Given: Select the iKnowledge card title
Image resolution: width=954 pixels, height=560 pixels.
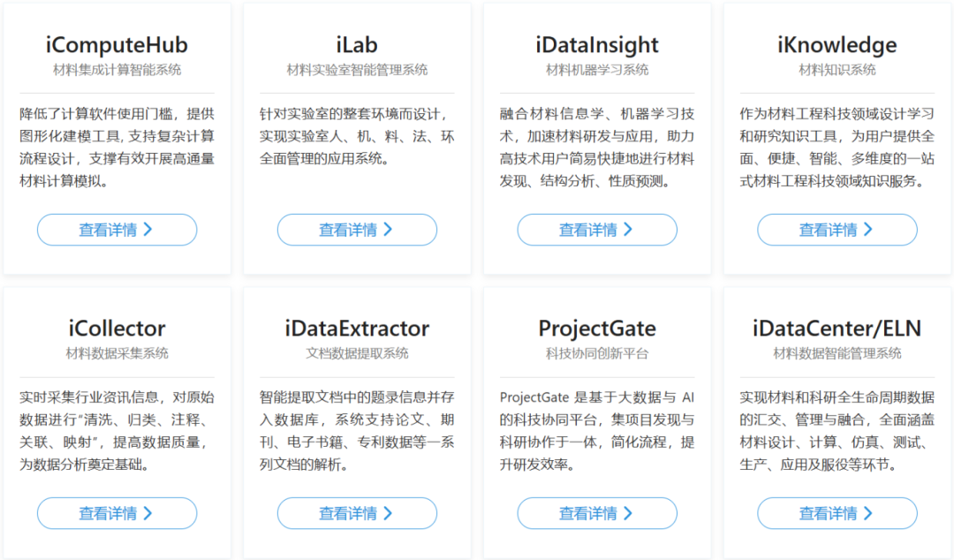Looking at the screenshot, I should click(837, 45).
